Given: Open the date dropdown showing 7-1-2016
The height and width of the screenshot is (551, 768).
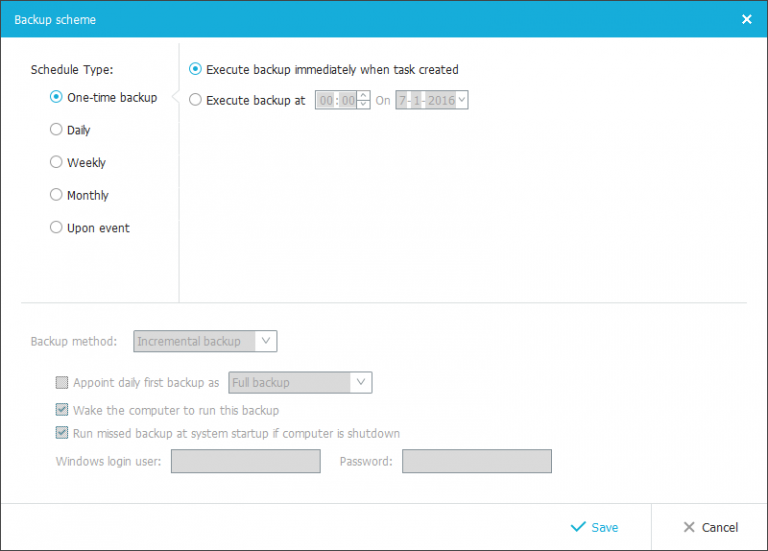Looking at the screenshot, I should 461,100.
